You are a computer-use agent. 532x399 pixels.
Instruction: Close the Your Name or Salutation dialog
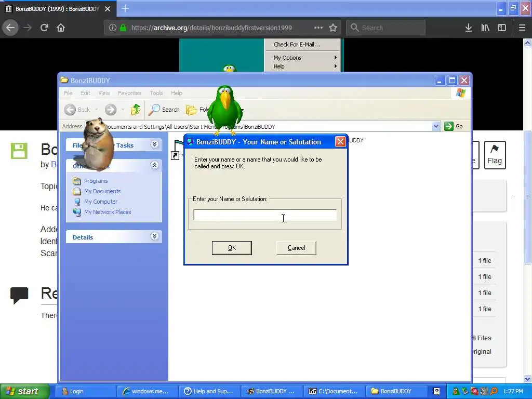340,142
